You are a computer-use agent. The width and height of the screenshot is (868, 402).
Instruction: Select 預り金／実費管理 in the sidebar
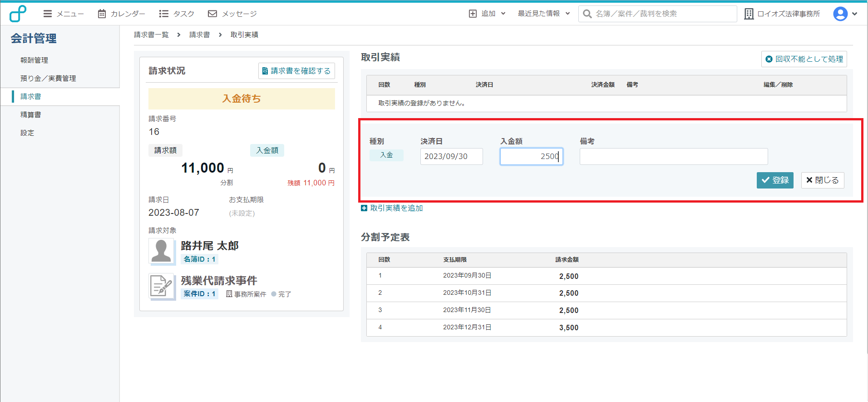tap(48, 78)
